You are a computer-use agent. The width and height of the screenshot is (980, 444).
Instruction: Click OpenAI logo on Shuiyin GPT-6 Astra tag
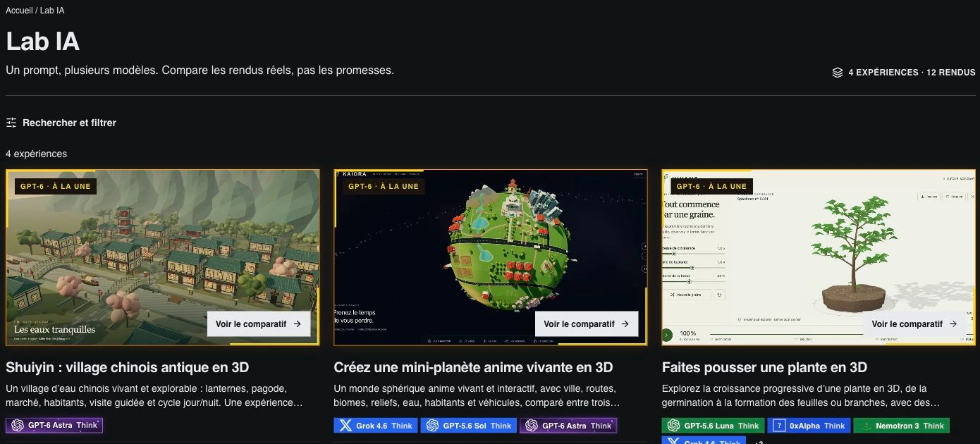(x=18, y=426)
